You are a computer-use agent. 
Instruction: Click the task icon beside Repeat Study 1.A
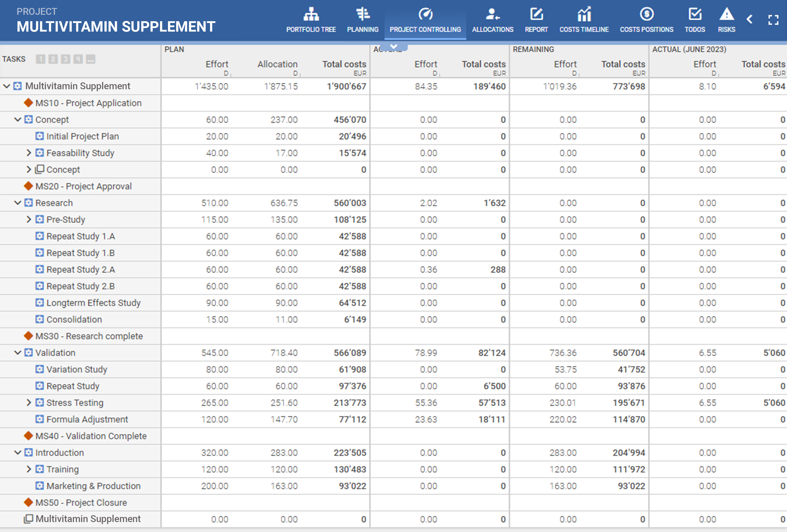point(40,236)
